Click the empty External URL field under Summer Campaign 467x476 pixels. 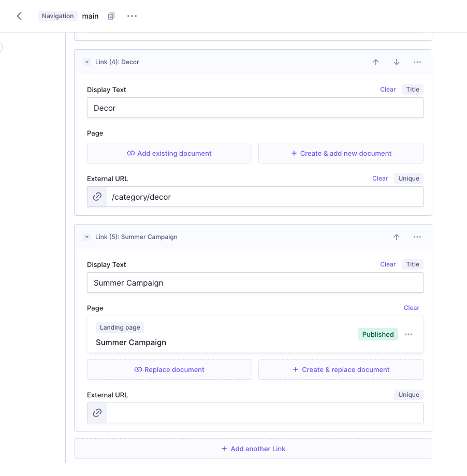264,413
